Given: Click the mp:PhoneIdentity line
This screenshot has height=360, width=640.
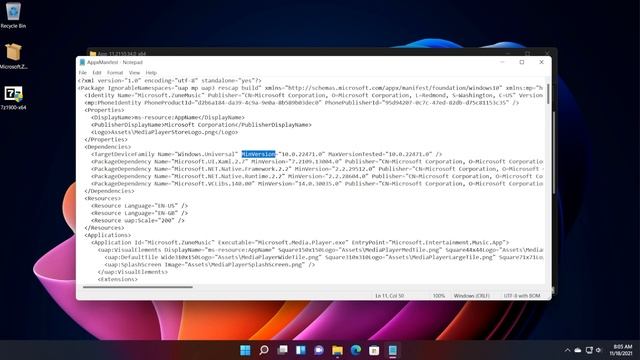Looking at the screenshot, I should (302, 102).
